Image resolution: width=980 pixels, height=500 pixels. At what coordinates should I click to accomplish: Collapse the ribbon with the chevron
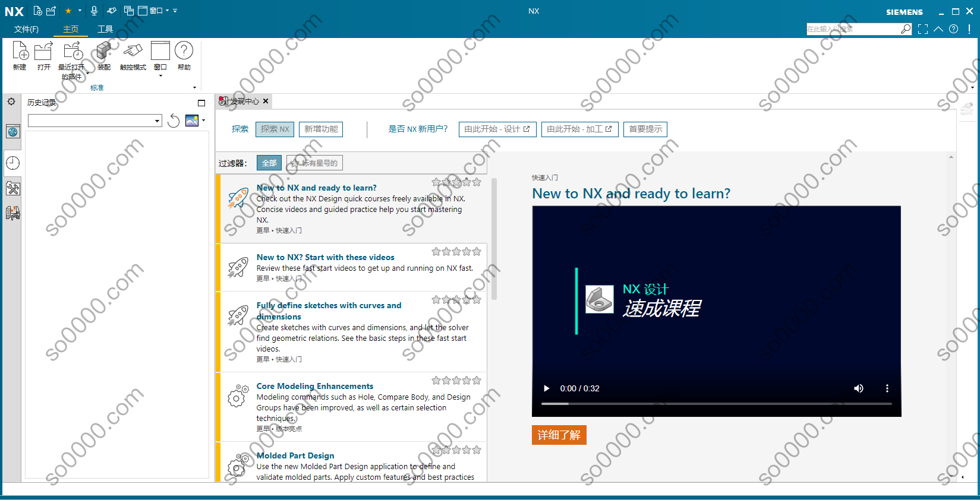tap(938, 29)
